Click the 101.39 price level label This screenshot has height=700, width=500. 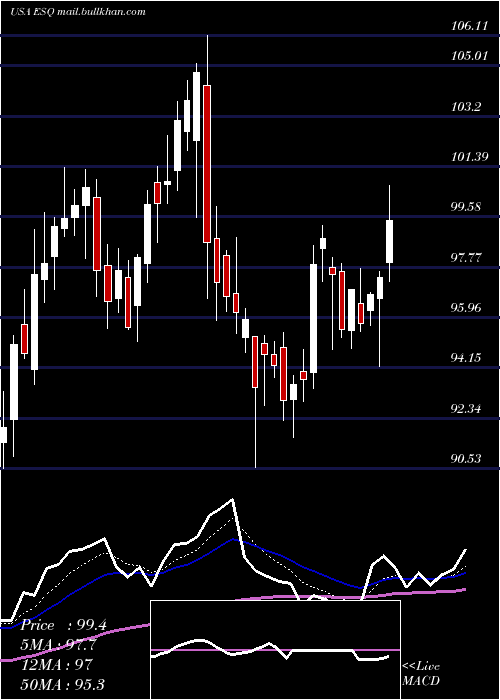pyautogui.click(x=469, y=157)
